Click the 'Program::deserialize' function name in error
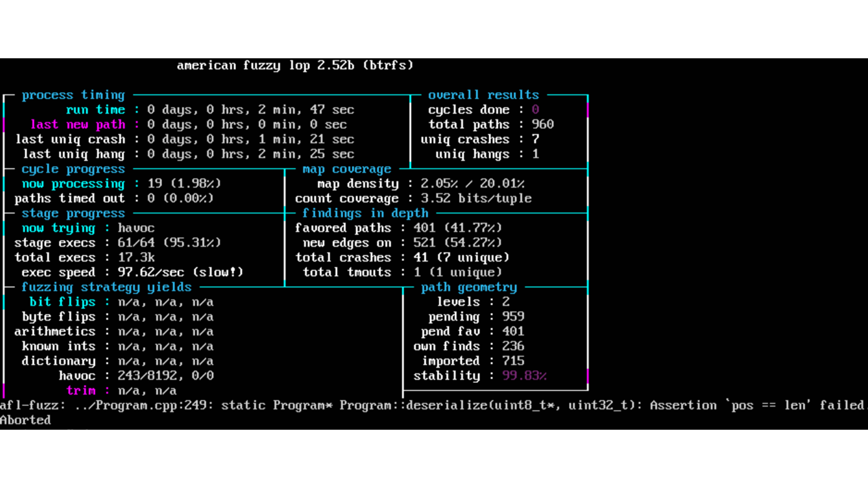Viewport: 868px width, 488px height. click(414, 406)
